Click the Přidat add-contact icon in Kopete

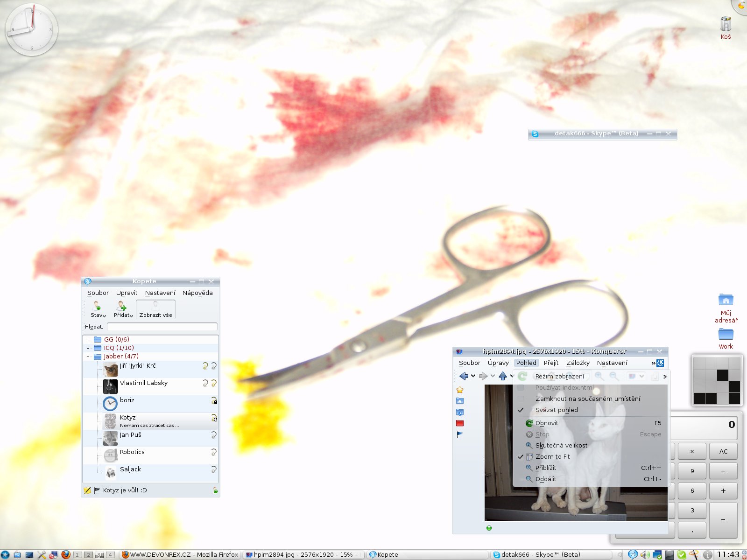pyautogui.click(x=122, y=306)
